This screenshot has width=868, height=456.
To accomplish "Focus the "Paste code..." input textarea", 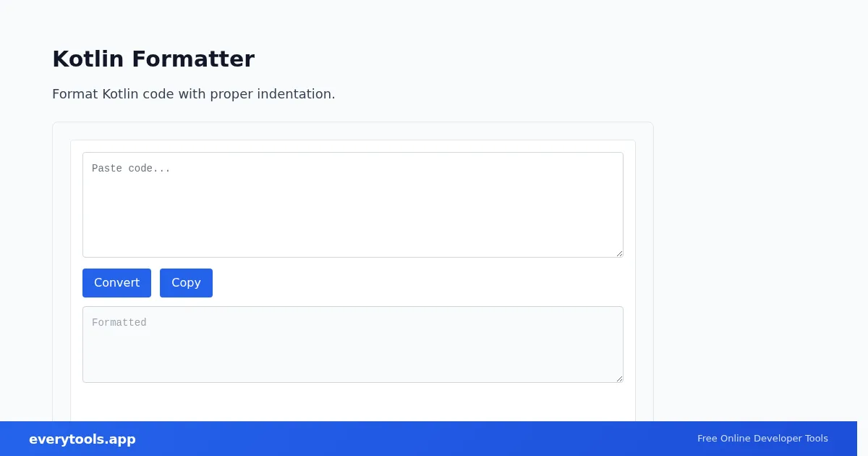I will [x=353, y=205].
